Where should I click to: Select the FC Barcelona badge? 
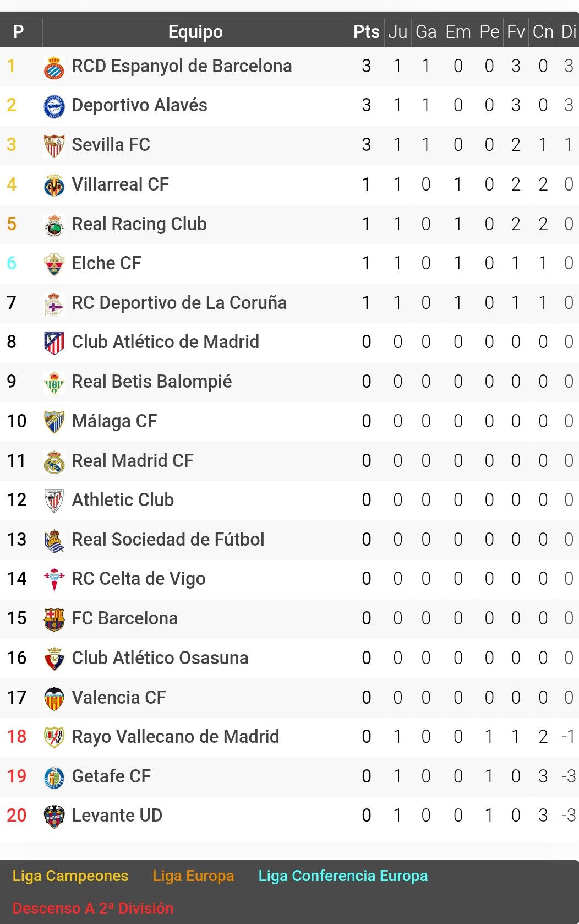54,619
